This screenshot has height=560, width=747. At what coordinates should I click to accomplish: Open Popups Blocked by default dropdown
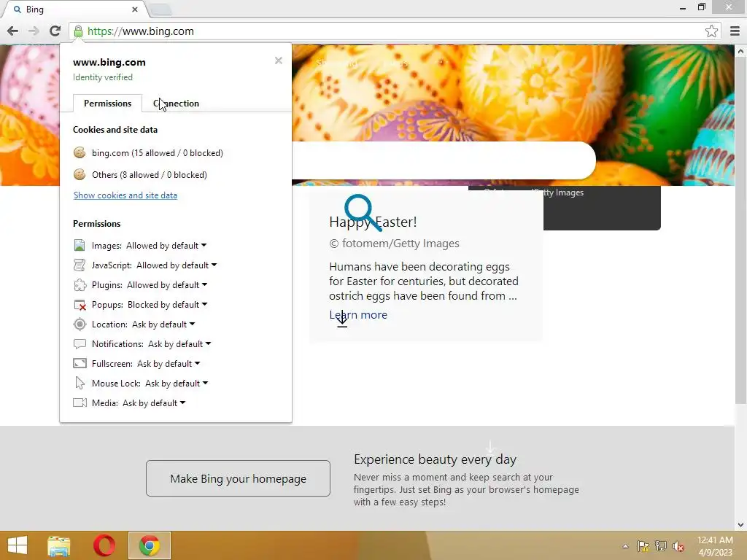pyautogui.click(x=168, y=305)
